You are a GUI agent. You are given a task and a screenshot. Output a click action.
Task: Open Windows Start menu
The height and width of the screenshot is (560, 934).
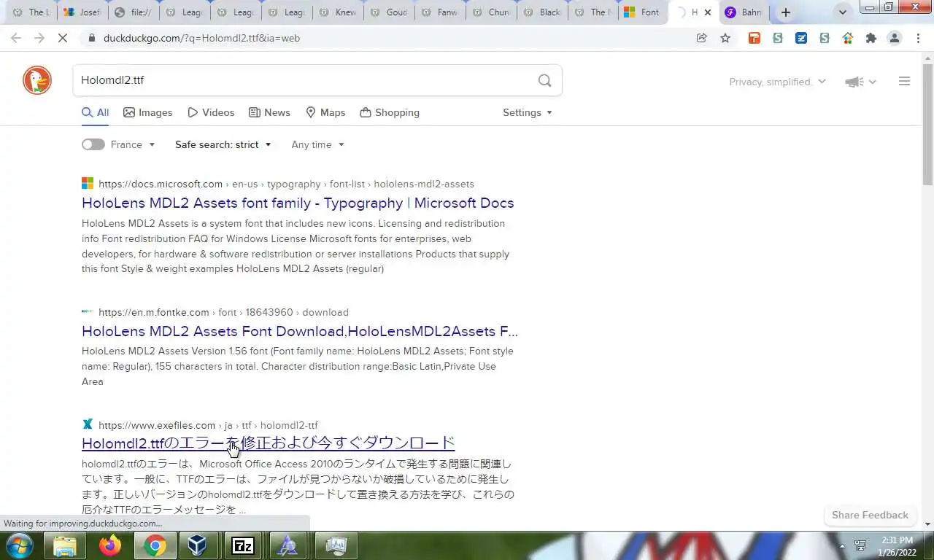(19, 545)
